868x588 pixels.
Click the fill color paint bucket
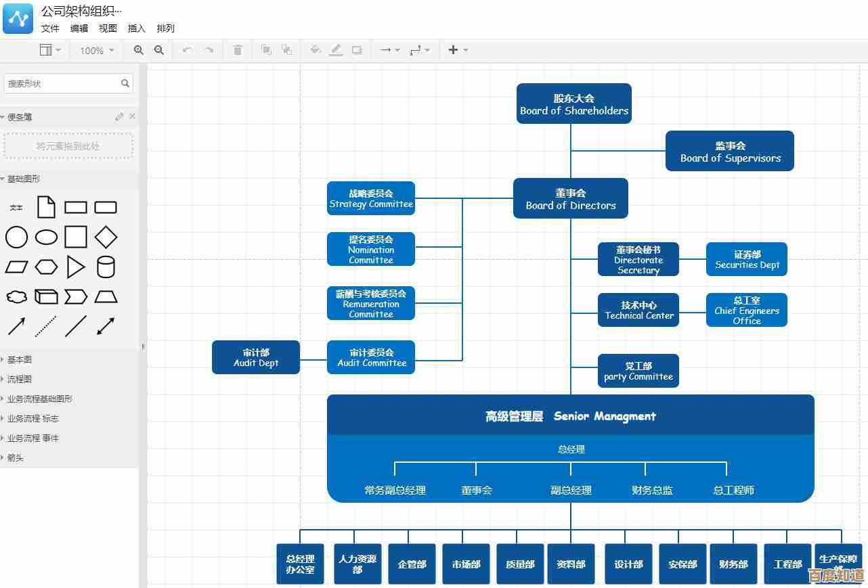pyautogui.click(x=315, y=50)
